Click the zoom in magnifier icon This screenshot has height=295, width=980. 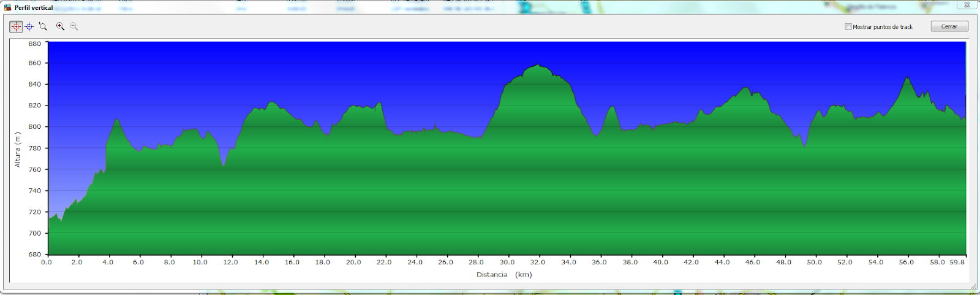point(60,26)
